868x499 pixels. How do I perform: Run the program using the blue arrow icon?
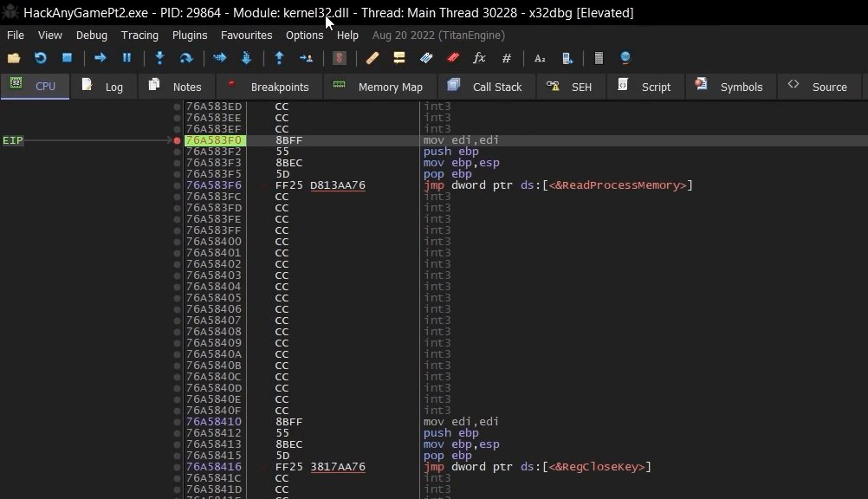98,57
